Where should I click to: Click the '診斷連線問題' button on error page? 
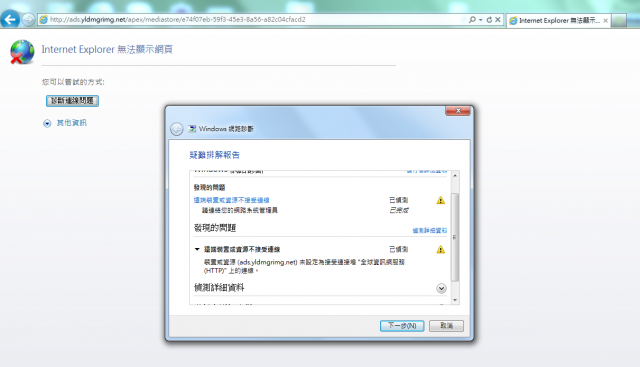(x=72, y=101)
